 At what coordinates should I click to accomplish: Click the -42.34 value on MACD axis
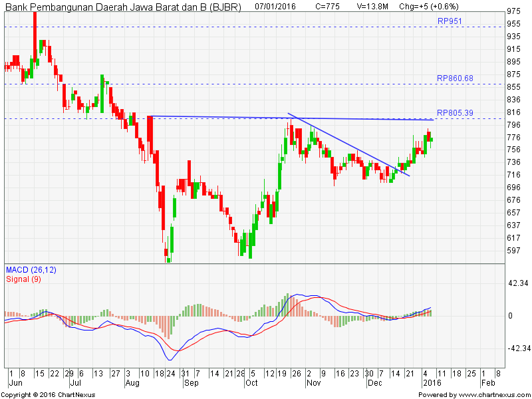516,348
